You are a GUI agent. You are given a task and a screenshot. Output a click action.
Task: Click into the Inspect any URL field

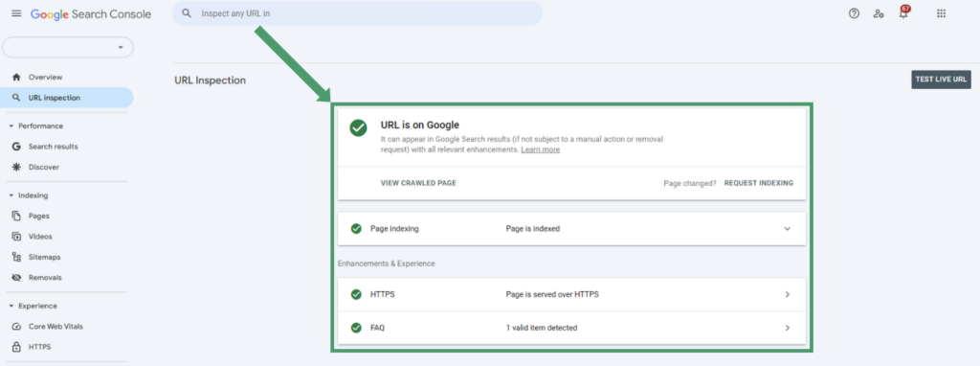pyautogui.click(x=357, y=13)
